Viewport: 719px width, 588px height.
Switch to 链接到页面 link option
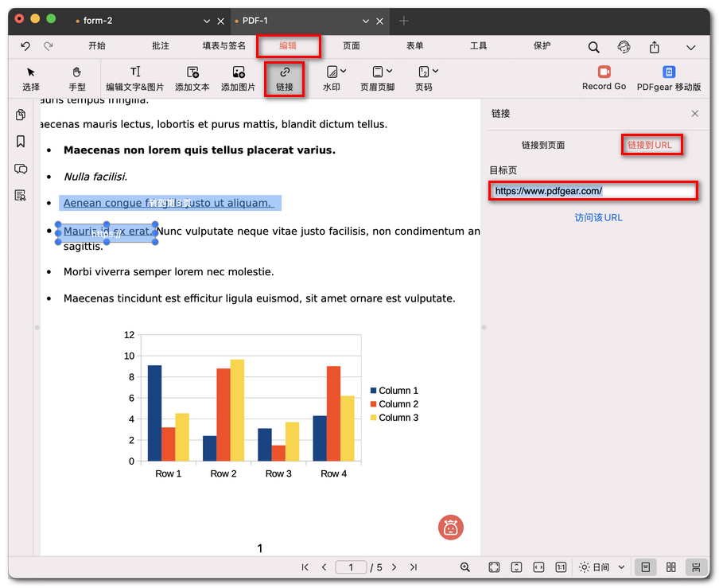point(543,146)
